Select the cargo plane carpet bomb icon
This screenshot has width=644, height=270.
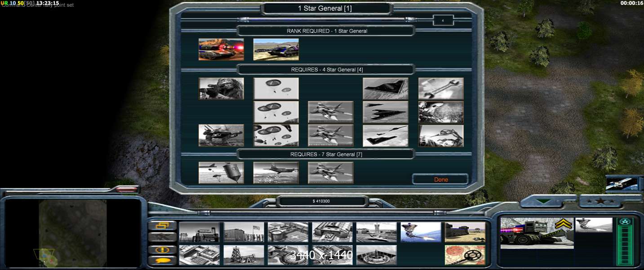tap(276, 173)
